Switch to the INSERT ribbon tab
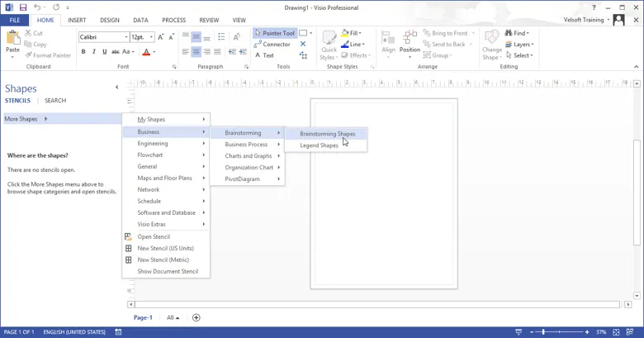644x338 pixels. [77, 20]
